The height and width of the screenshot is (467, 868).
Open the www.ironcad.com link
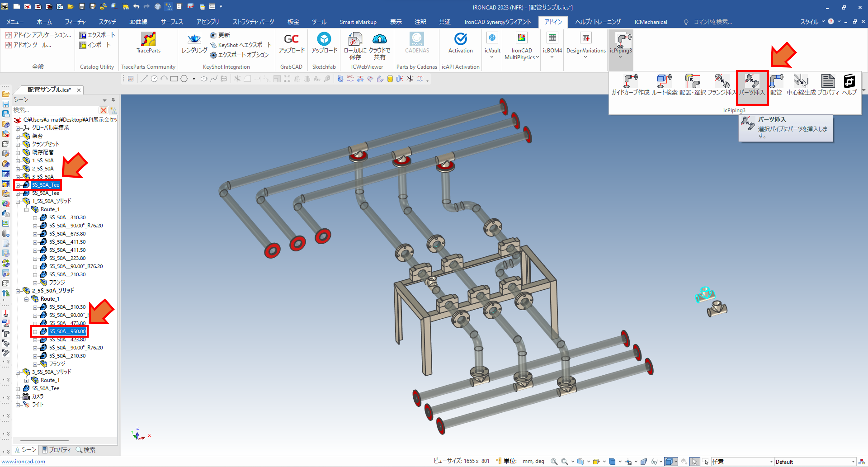pos(23,462)
